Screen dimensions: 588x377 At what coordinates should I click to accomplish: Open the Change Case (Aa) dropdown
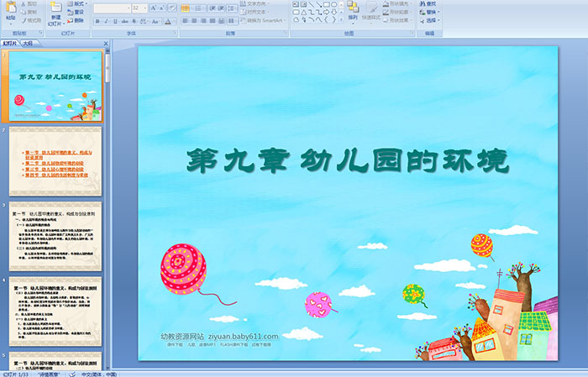155,21
